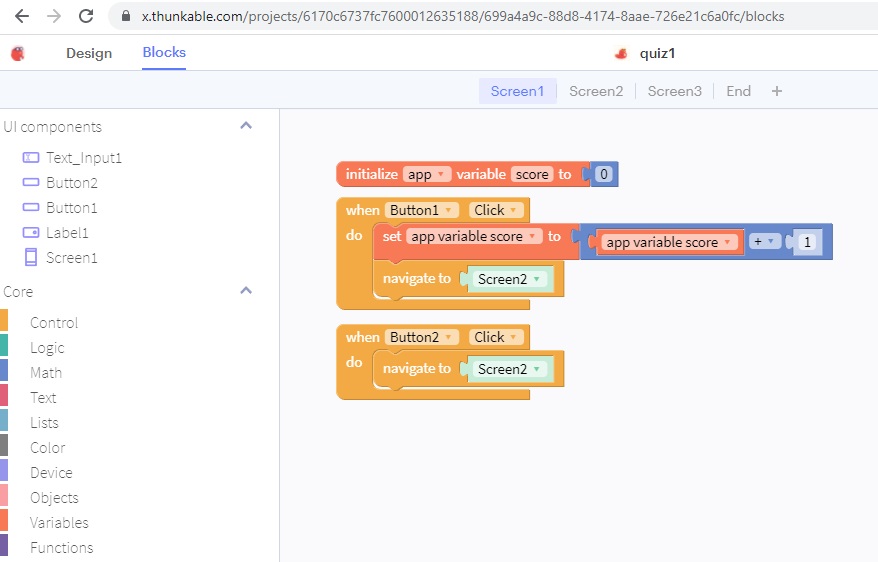Image resolution: width=878 pixels, height=562 pixels.
Task: Collapse the Core blocks section
Action: (x=246, y=291)
